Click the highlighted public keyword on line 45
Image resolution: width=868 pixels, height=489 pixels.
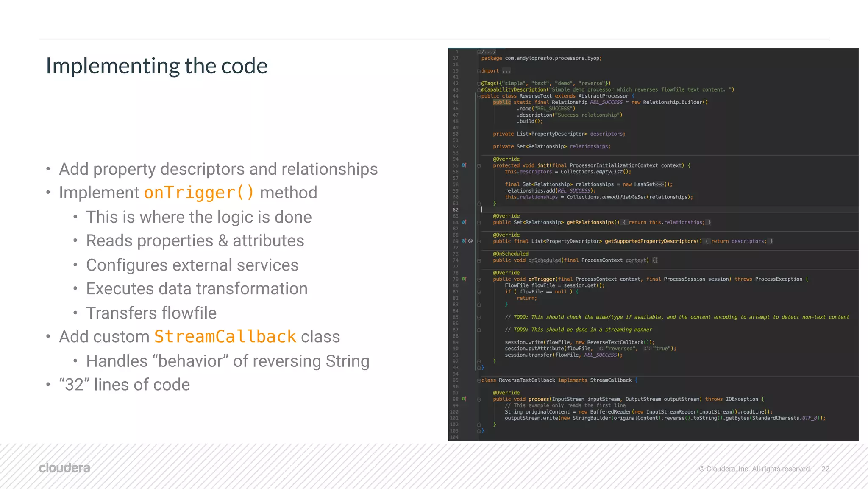pos(502,102)
